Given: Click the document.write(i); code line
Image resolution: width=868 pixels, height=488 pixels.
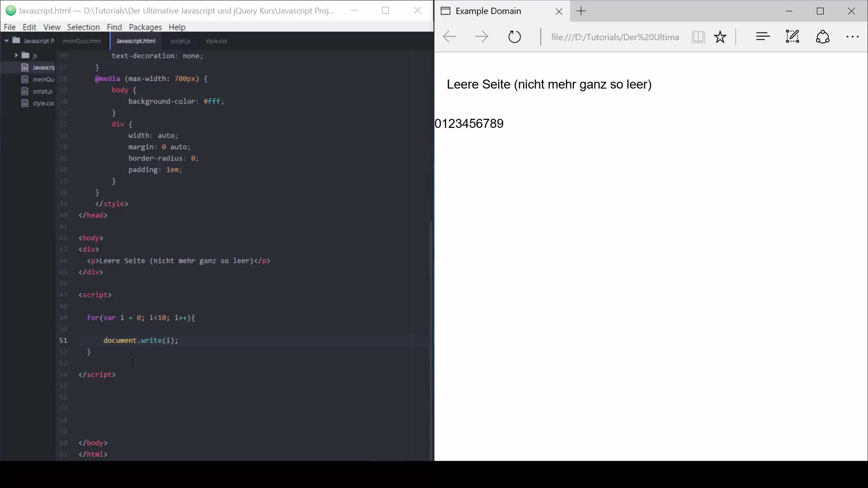Looking at the screenshot, I should click(141, 341).
